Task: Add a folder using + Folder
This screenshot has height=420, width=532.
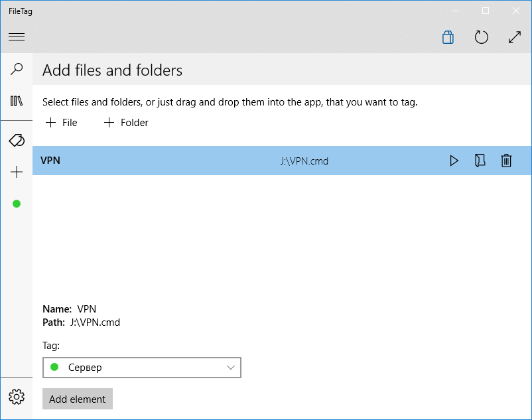Action: pos(126,123)
